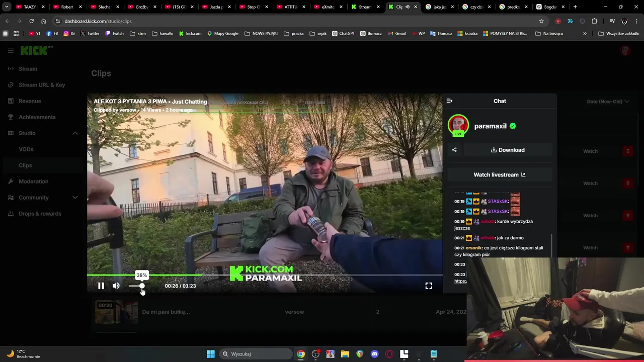644x362 pixels.
Task: Open the tab search dropdown arrow
Action: (x=7, y=7)
